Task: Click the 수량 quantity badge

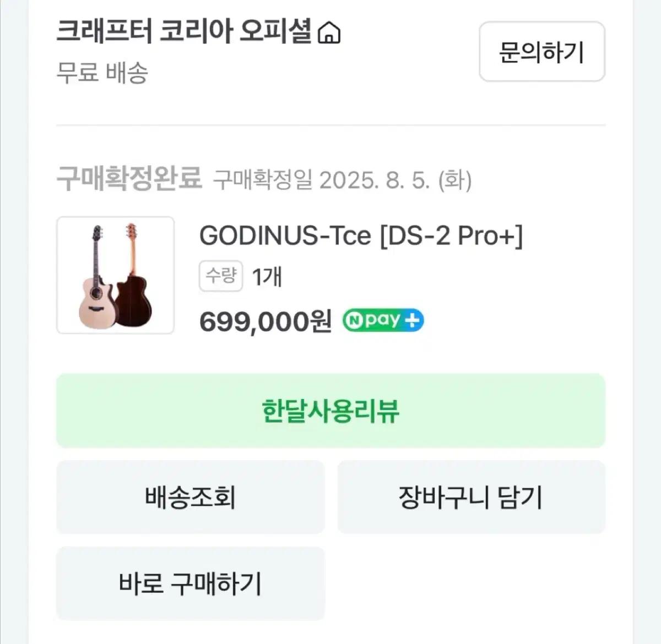Action: tap(220, 276)
